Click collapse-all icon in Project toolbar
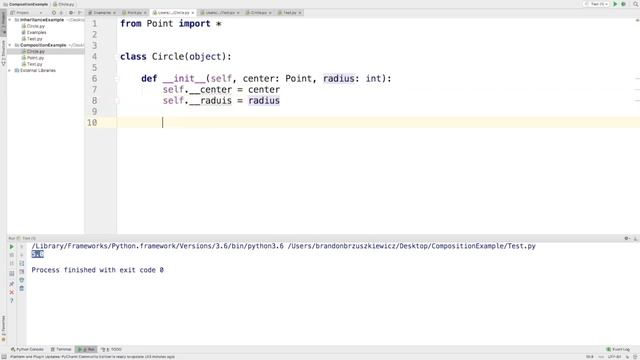 [62, 13]
